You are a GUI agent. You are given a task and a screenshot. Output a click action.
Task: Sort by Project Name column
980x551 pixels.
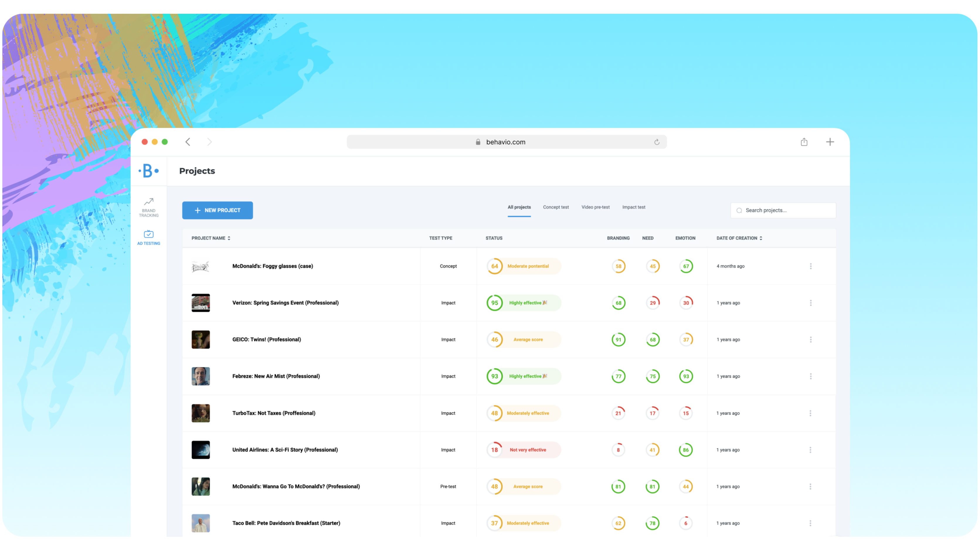(x=211, y=238)
